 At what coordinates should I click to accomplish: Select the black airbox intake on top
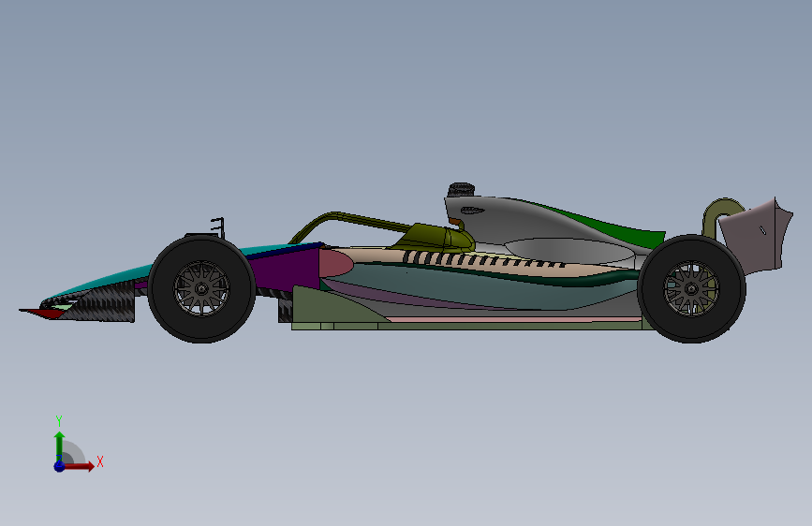tap(462, 189)
